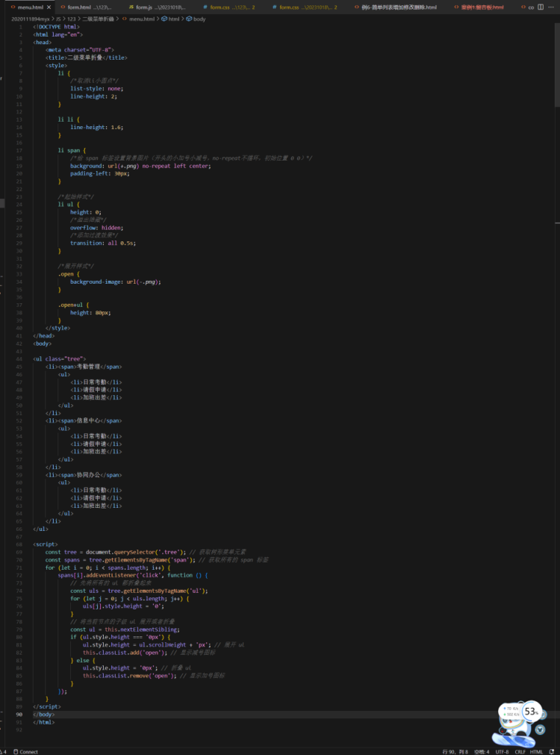Change indentation via 空格: 4
This screenshot has height=755, width=560.
[x=482, y=751]
